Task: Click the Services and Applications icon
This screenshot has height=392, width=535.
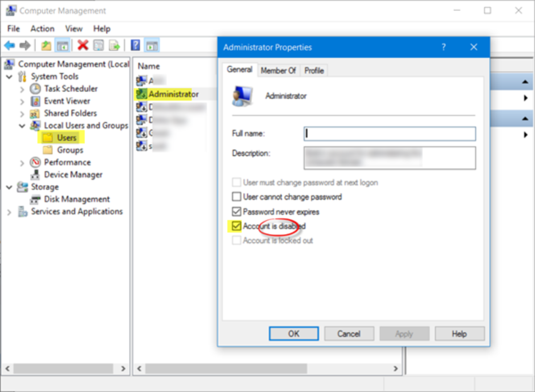Action: pos(22,212)
